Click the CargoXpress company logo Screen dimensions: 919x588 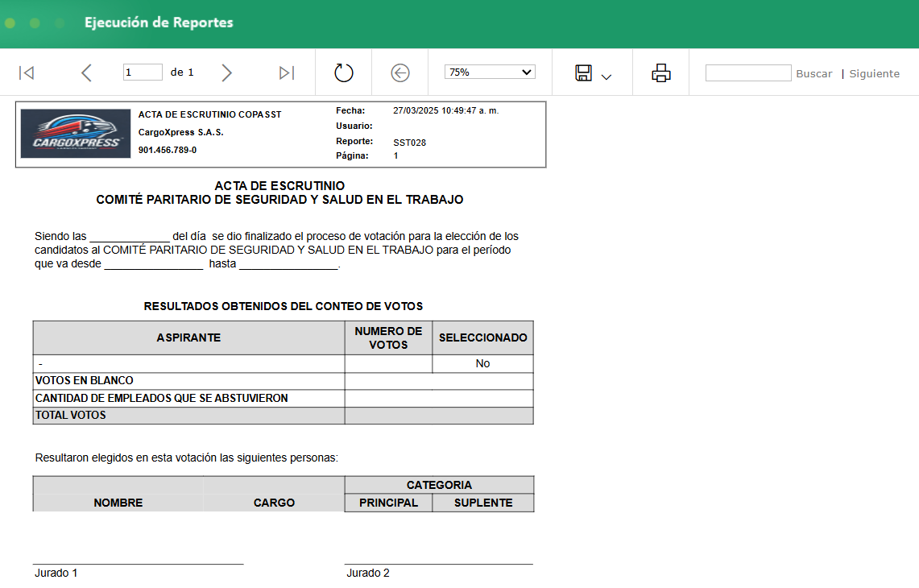[75, 133]
